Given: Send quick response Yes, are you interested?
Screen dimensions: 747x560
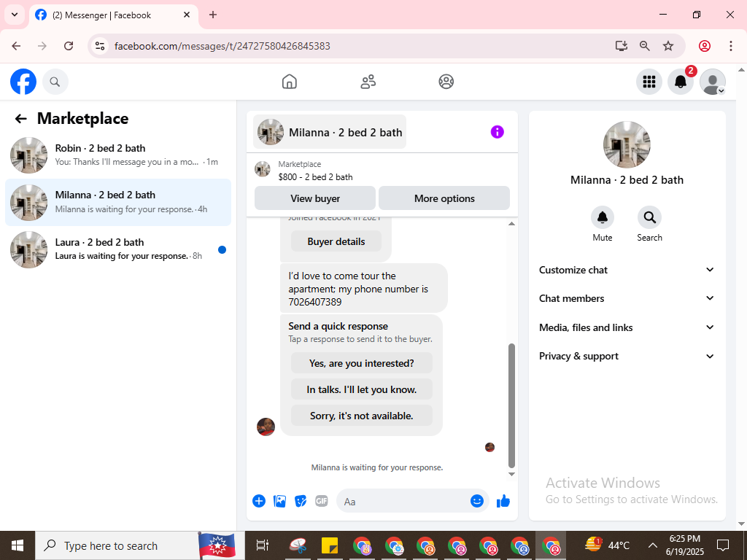Looking at the screenshot, I should (362, 363).
